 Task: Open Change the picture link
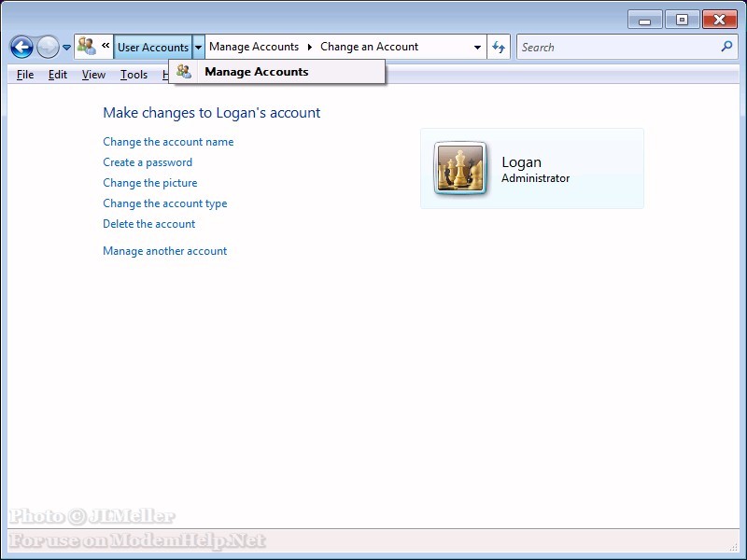[150, 183]
